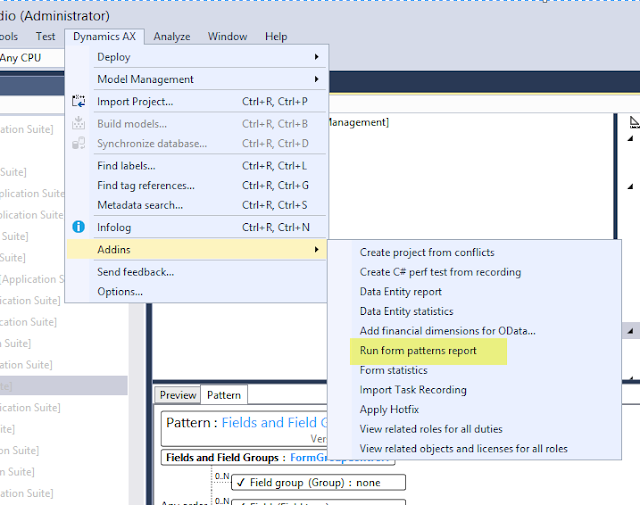Open the Test menu
This screenshot has height=505, width=640.
pos(45,36)
